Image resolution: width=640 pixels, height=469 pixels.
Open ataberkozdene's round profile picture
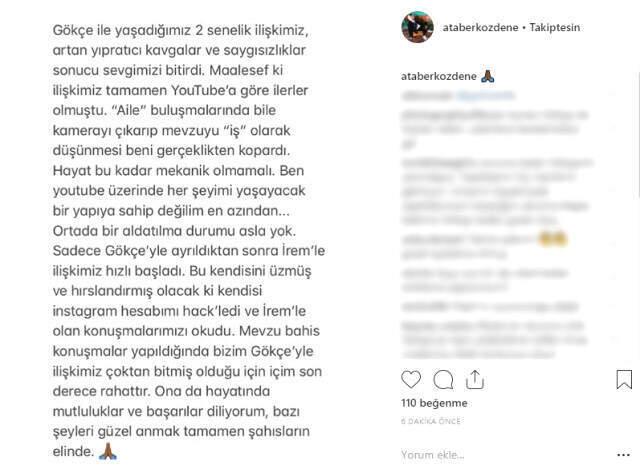coord(418,27)
